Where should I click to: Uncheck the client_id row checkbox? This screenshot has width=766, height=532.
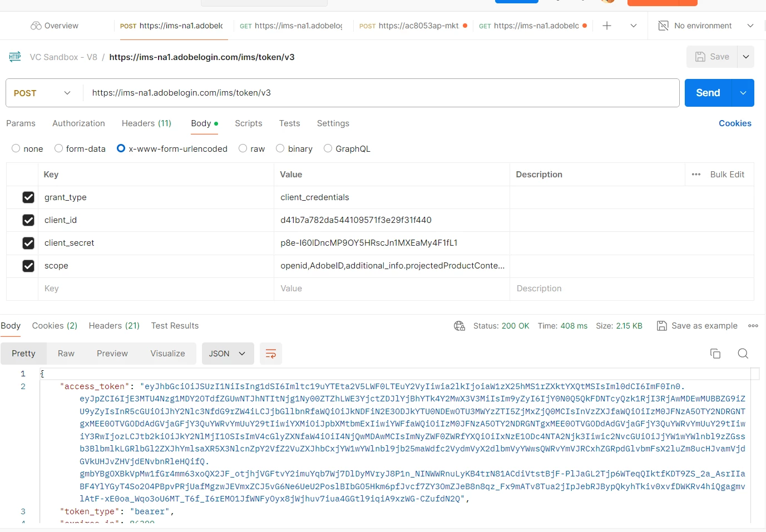(x=28, y=220)
